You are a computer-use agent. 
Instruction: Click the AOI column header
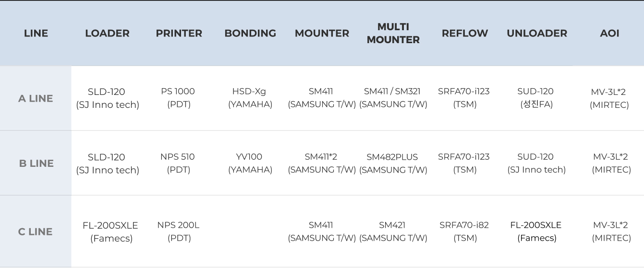(609, 33)
